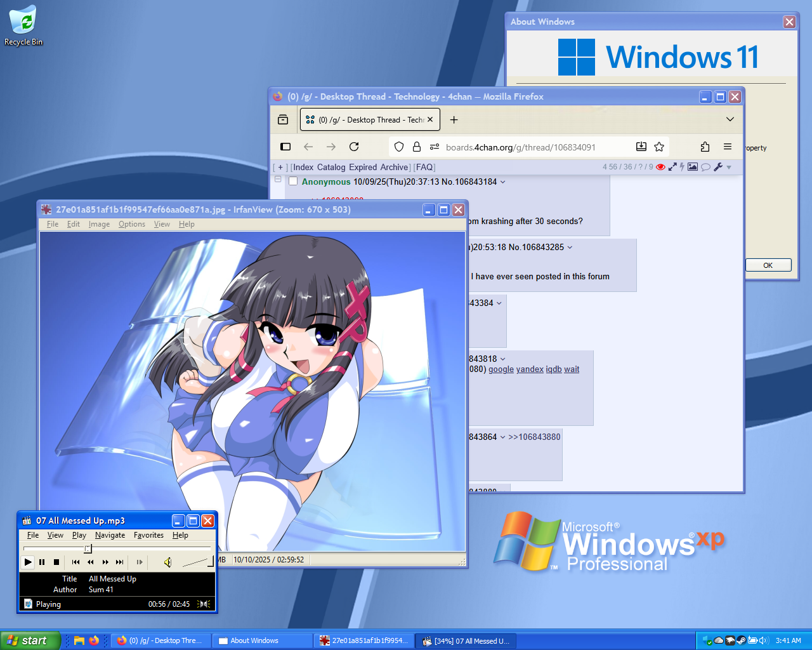Screen dimensions: 812x650
Task: Click the site security padlock icon
Action: click(417, 147)
